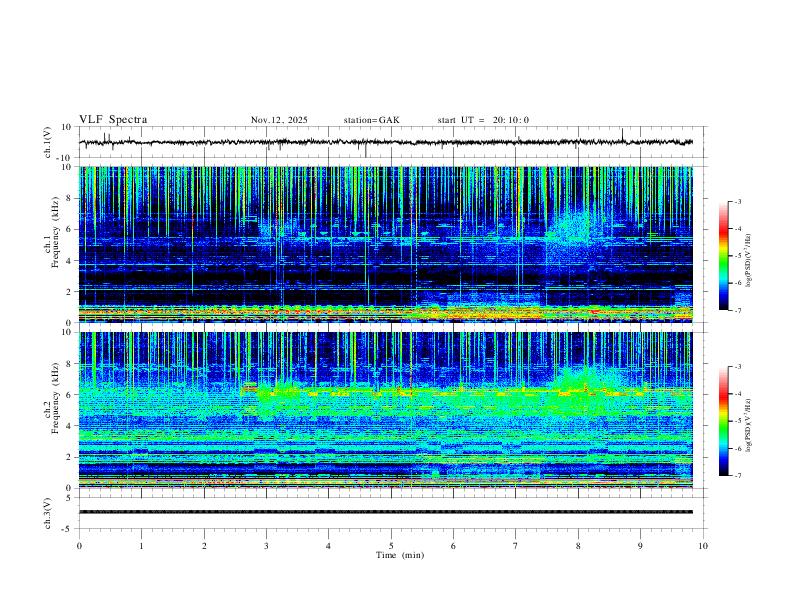Click time axis tick label "3"
This screenshot has width=792, height=612.
[x=266, y=546]
